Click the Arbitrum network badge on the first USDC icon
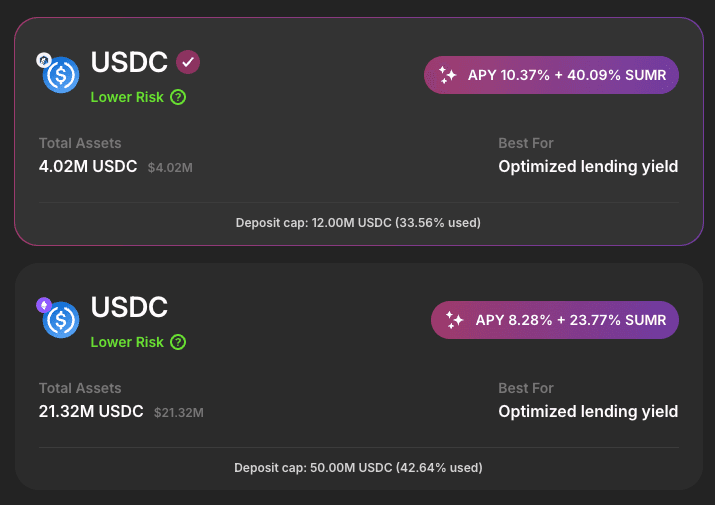715x505 pixels. click(43, 60)
